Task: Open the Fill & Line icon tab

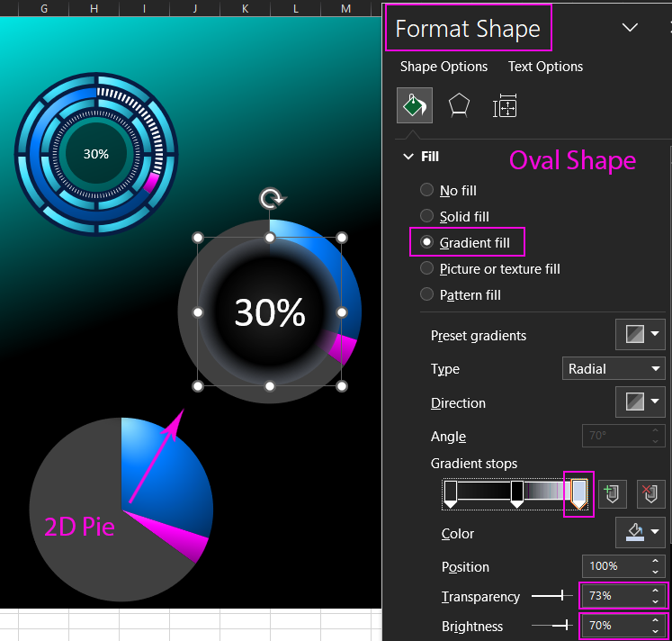Action: pos(415,105)
